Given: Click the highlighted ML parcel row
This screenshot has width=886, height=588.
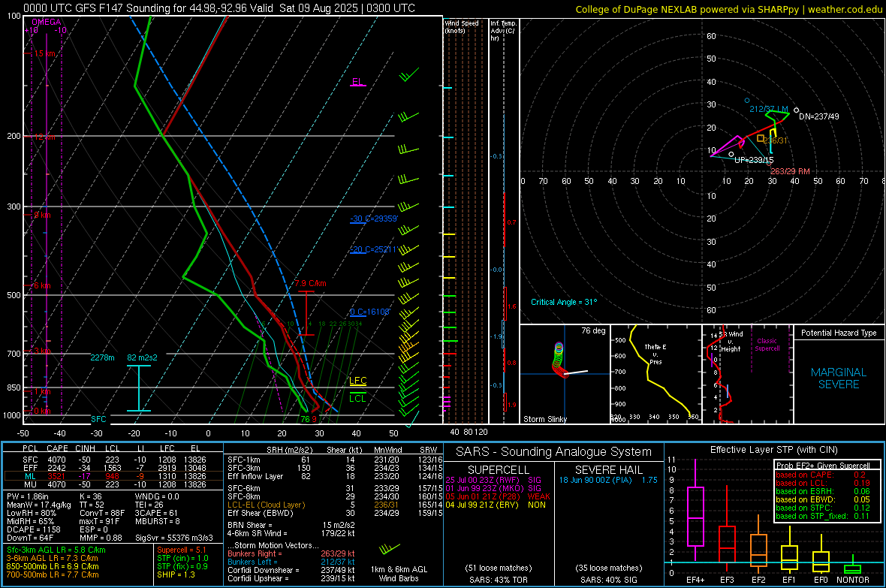Looking at the screenshot, I should (113, 476).
